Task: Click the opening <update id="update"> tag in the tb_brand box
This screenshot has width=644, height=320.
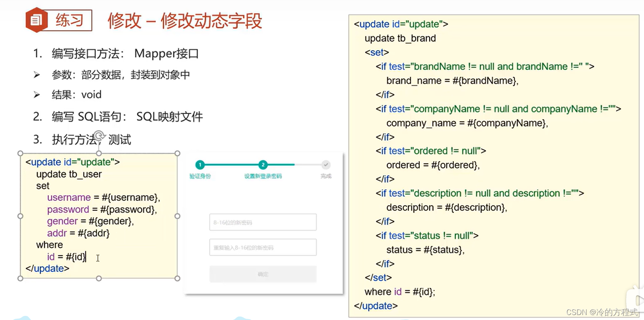Action: (401, 24)
